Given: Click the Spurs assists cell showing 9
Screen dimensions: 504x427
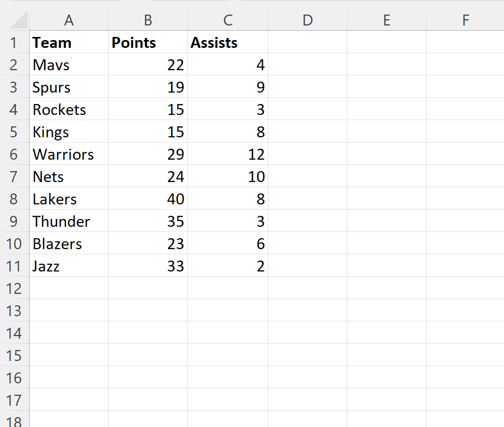Looking at the screenshot, I should [228, 87].
